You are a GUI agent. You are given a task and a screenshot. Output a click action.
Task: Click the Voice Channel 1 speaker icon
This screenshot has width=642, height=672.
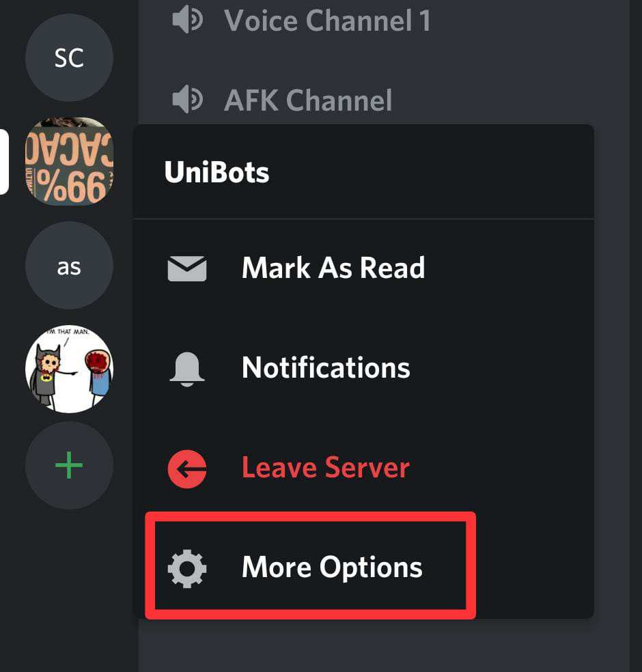click(x=187, y=20)
